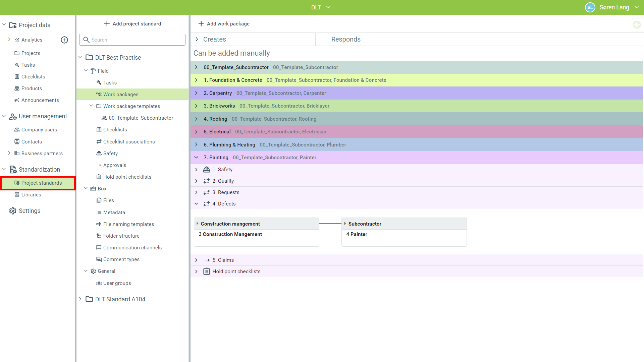Collapse the 7. Painting work package
This screenshot has height=362, width=644.
tap(196, 158)
